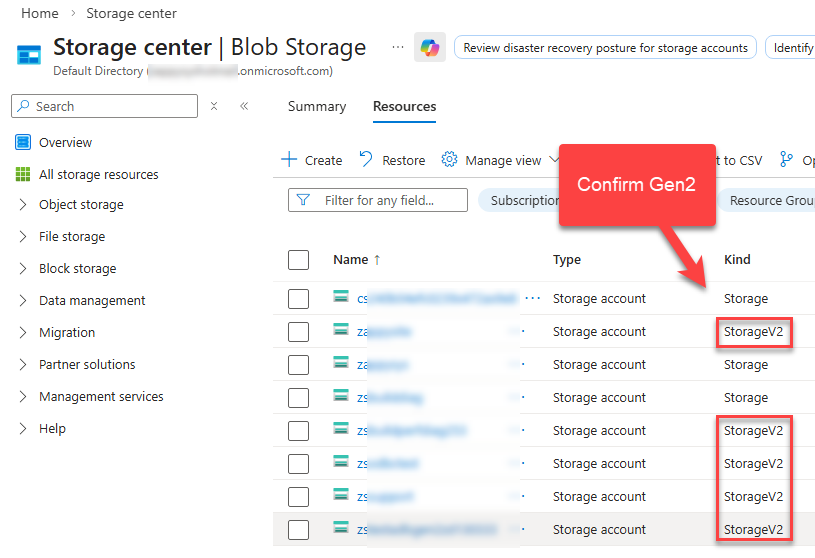The width and height of the screenshot is (815, 558).
Task: Click the Create plus icon
Action: click(289, 160)
